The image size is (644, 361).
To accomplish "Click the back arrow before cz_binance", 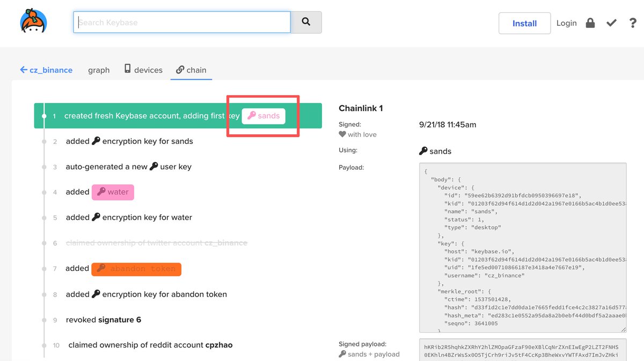I will click(x=24, y=70).
